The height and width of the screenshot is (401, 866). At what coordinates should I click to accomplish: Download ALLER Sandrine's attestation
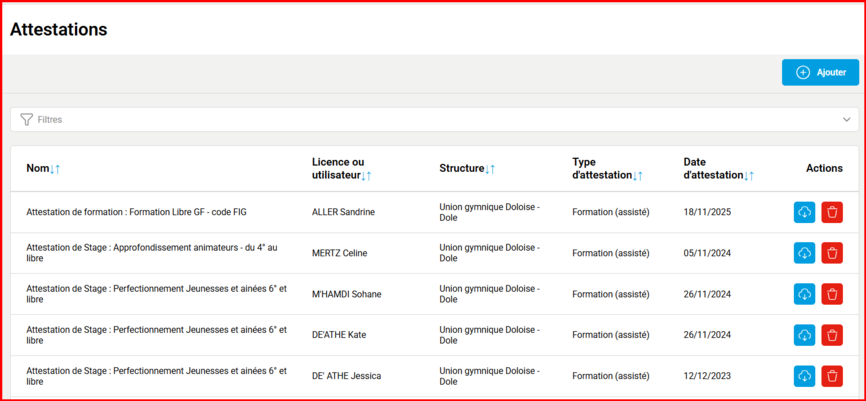click(804, 212)
